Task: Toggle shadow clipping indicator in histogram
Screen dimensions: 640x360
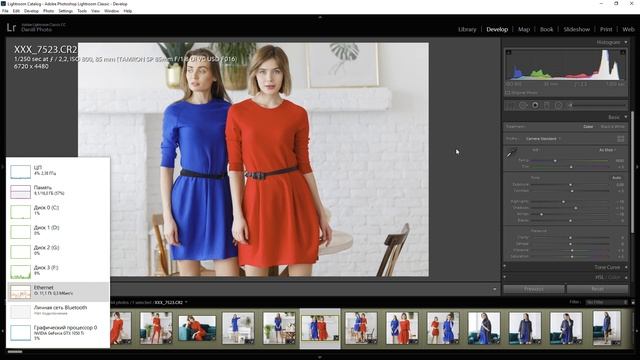Action: tap(509, 52)
